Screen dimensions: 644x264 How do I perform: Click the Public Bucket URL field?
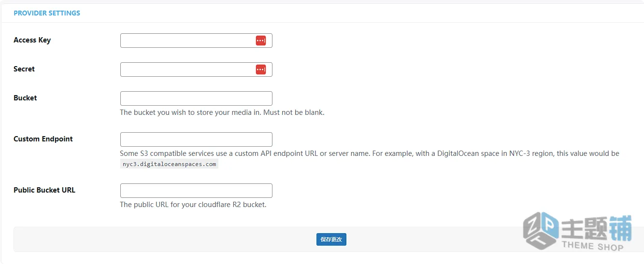(x=196, y=191)
